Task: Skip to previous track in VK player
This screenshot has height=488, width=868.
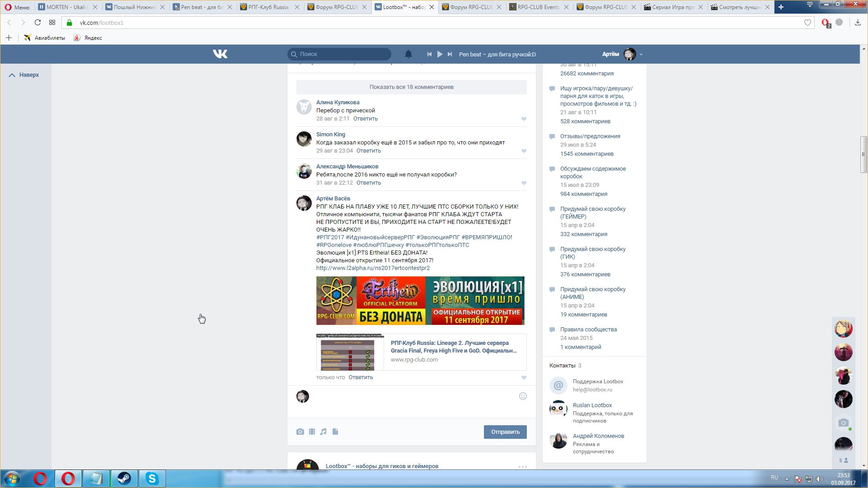Action: tap(429, 54)
